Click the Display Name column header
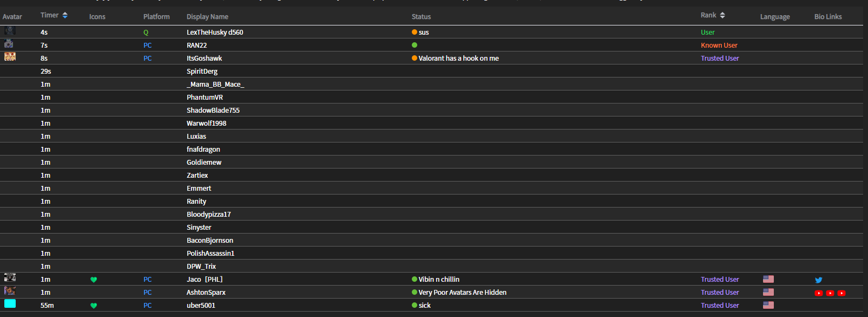This screenshot has height=317, width=868. pyautogui.click(x=207, y=16)
